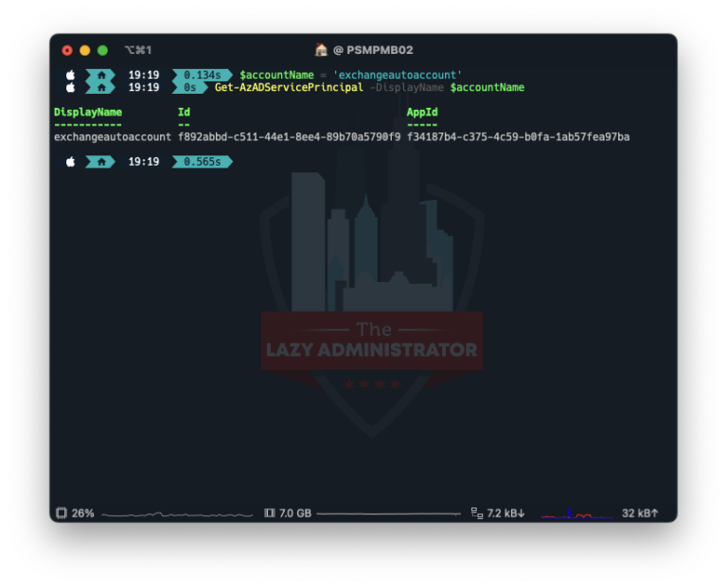
Task: Click the 32 kB upload rate
Action: pos(640,513)
